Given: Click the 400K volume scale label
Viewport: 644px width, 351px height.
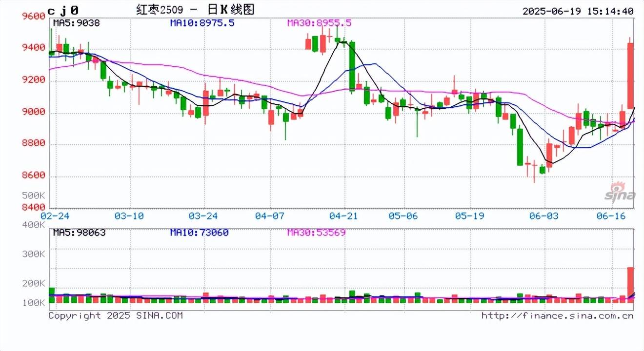Looking at the screenshot, I should [34, 225].
